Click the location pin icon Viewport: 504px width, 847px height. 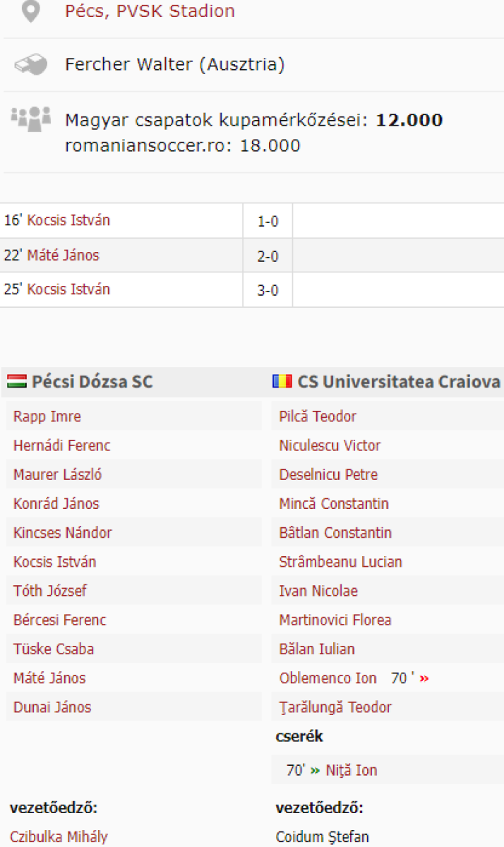click(30, 12)
